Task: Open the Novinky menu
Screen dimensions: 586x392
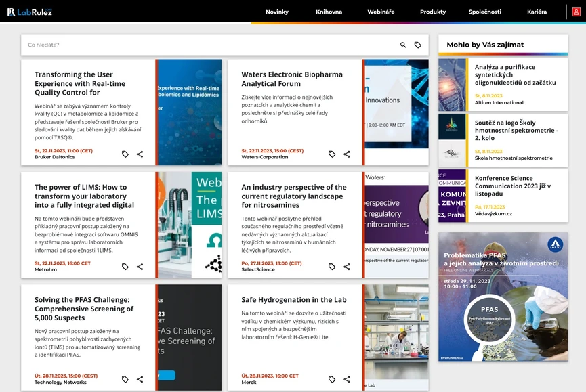Action: coord(277,12)
